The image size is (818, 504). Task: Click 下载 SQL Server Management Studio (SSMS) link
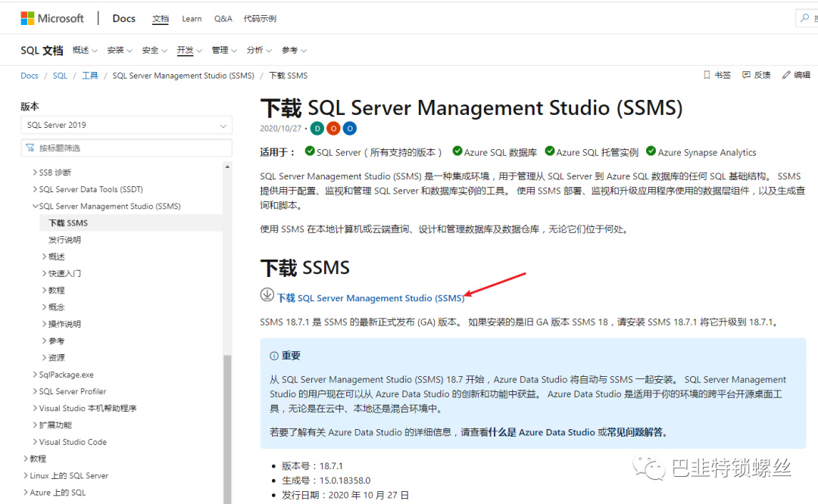tap(370, 298)
